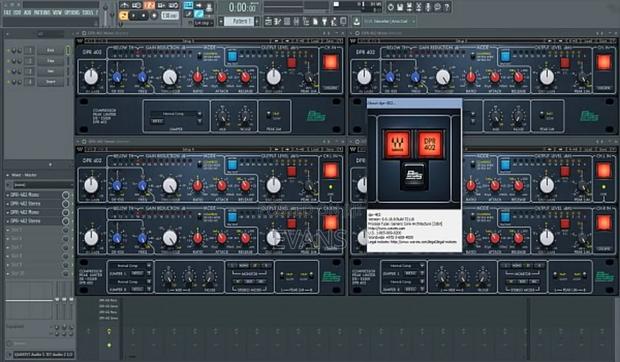Screen dimensions: 620x362
Task: Select the Clap channel button
Action: click(51, 61)
